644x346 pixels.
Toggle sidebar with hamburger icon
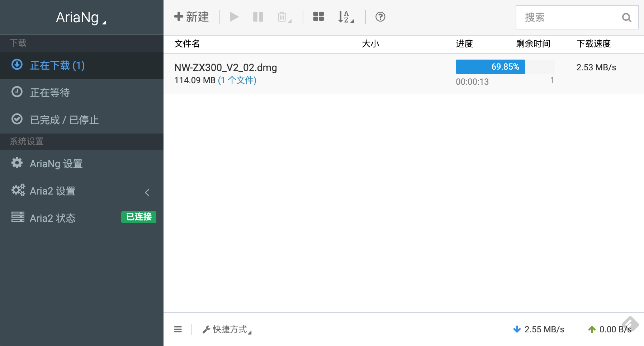click(178, 329)
